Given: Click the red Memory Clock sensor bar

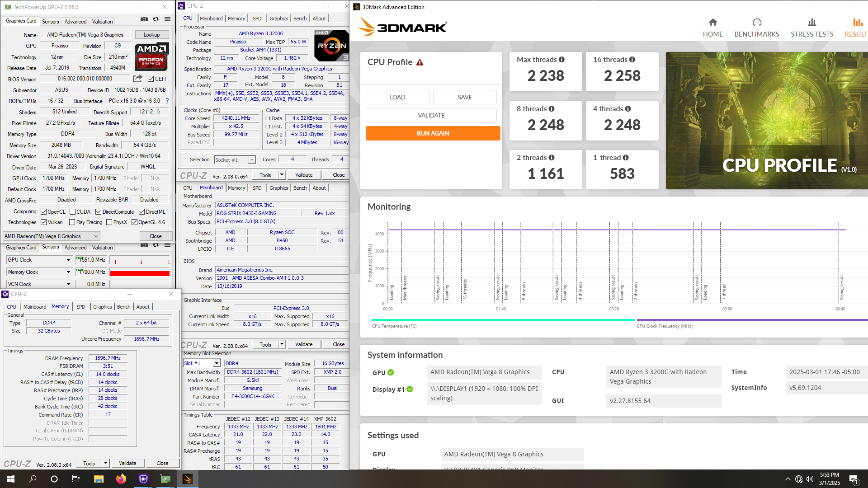Looking at the screenshot, I should [140, 273].
